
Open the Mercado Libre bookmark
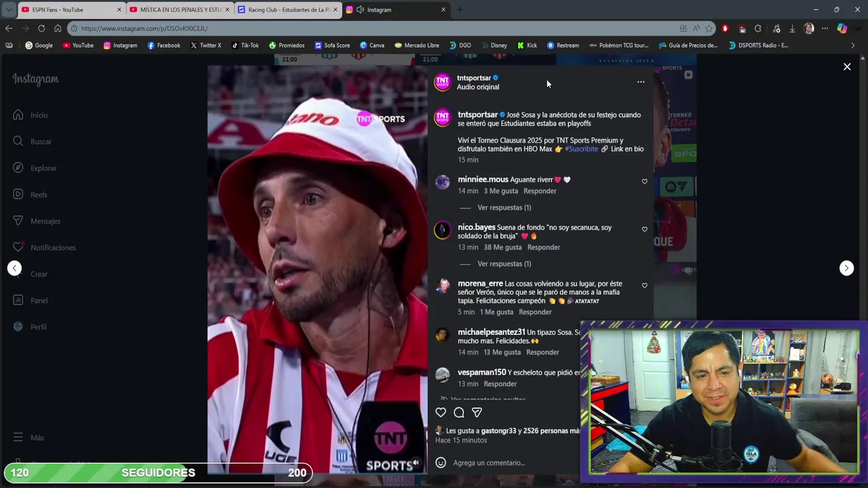[416, 45]
